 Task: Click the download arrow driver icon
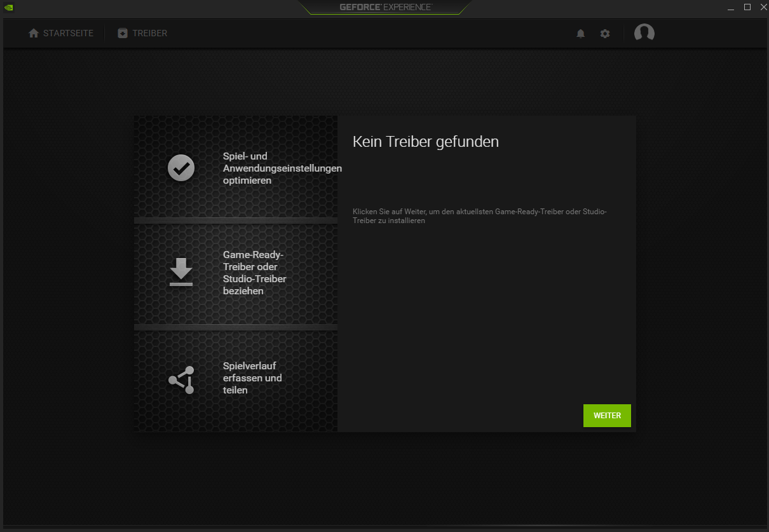(181, 272)
